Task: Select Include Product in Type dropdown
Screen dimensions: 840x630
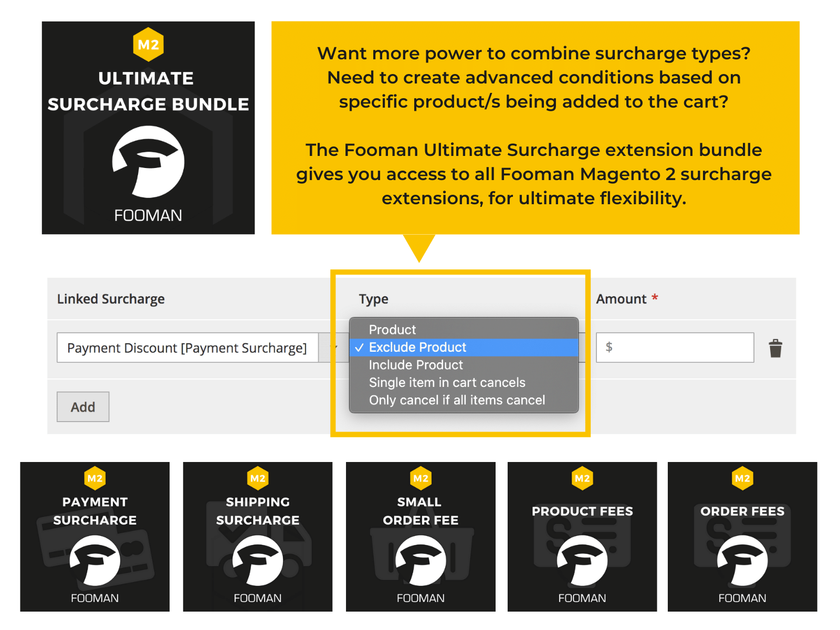Action: pyautogui.click(x=416, y=365)
